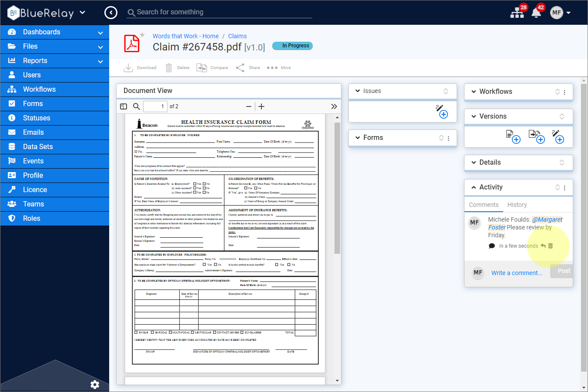Zoom in the PDF with plus icon
Image resolution: width=588 pixels, height=392 pixels.
point(261,106)
